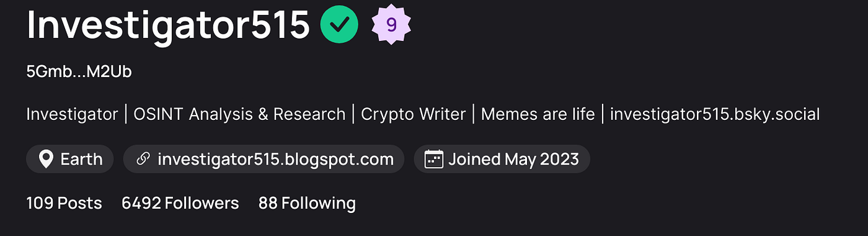View the 6492 Followers list
Image resolution: width=868 pixels, height=236 pixels.
pos(180,203)
